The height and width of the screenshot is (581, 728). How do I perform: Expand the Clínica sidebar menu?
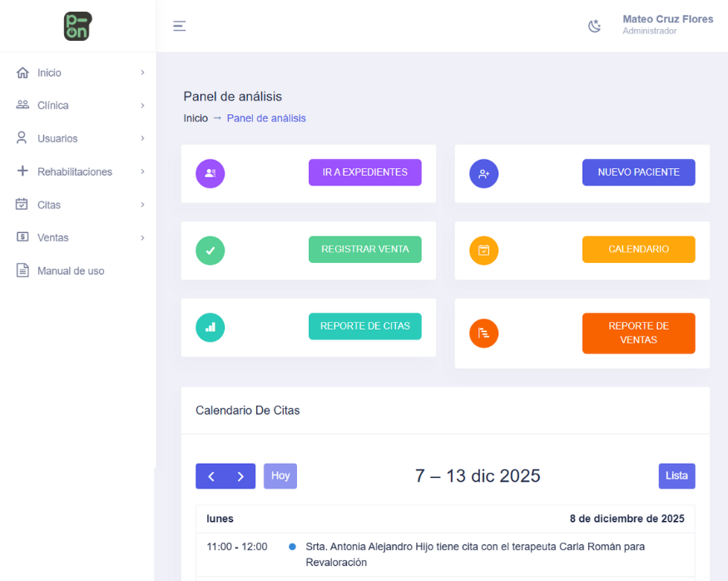tap(53, 106)
